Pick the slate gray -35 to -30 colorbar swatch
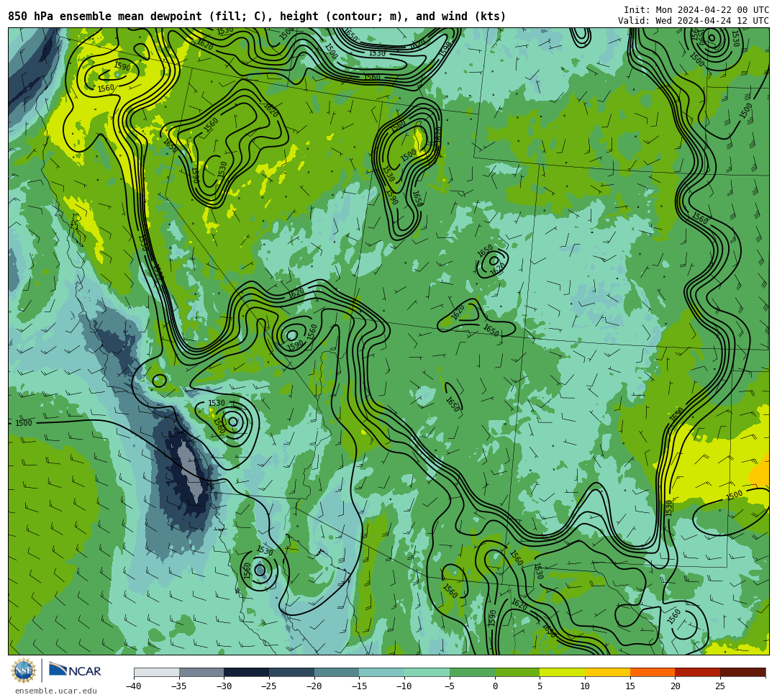This screenshot has width=777, height=700. pos(201,672)
